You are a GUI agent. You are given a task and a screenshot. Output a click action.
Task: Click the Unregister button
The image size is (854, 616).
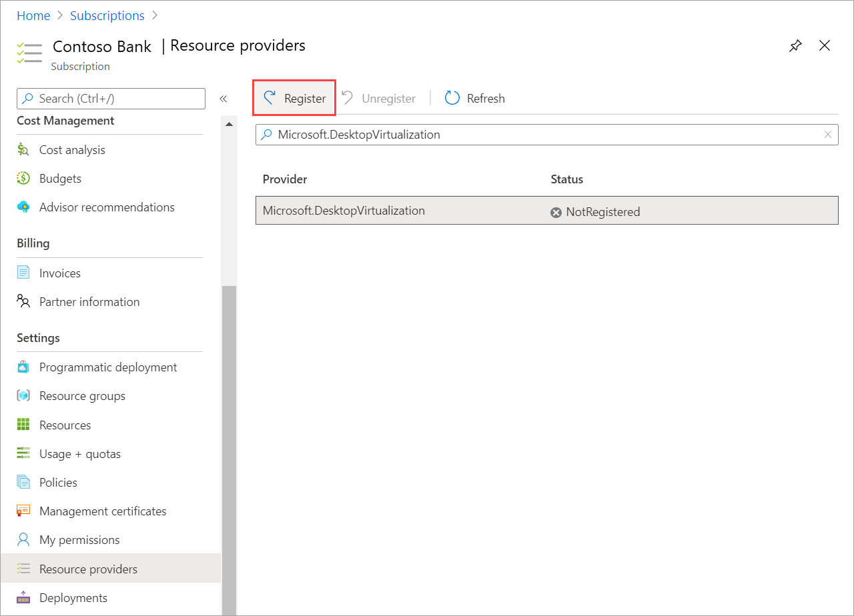[378, 98]
